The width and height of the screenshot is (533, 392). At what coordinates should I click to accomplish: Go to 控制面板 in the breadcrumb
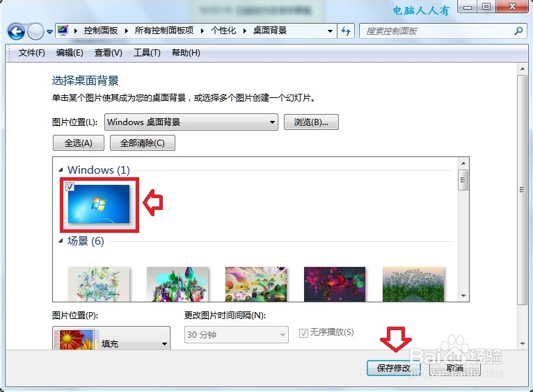tap(101, 31)
